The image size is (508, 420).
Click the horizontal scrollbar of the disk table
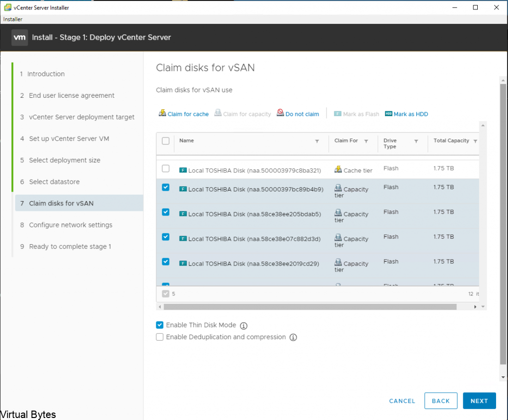pos(310,307)
